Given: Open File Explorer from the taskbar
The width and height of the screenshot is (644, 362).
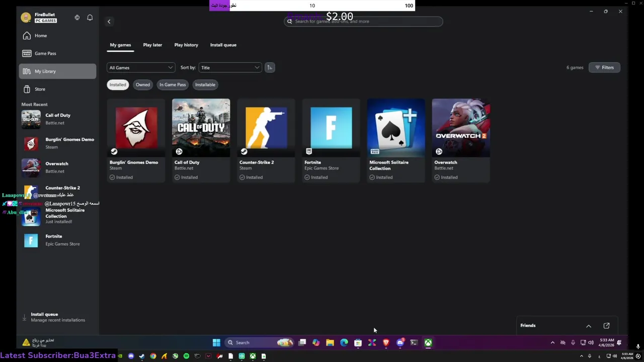Looking at the screenshot, I should tap(330, 342).
